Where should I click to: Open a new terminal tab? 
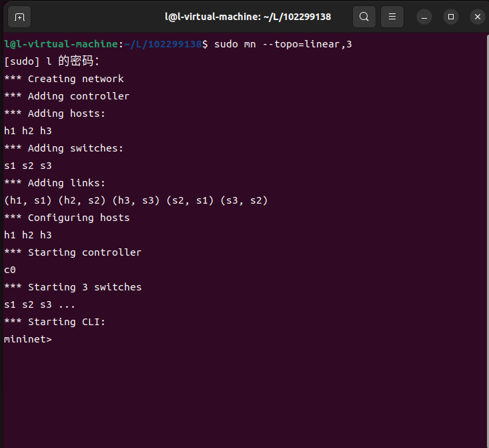click(19, 17)
